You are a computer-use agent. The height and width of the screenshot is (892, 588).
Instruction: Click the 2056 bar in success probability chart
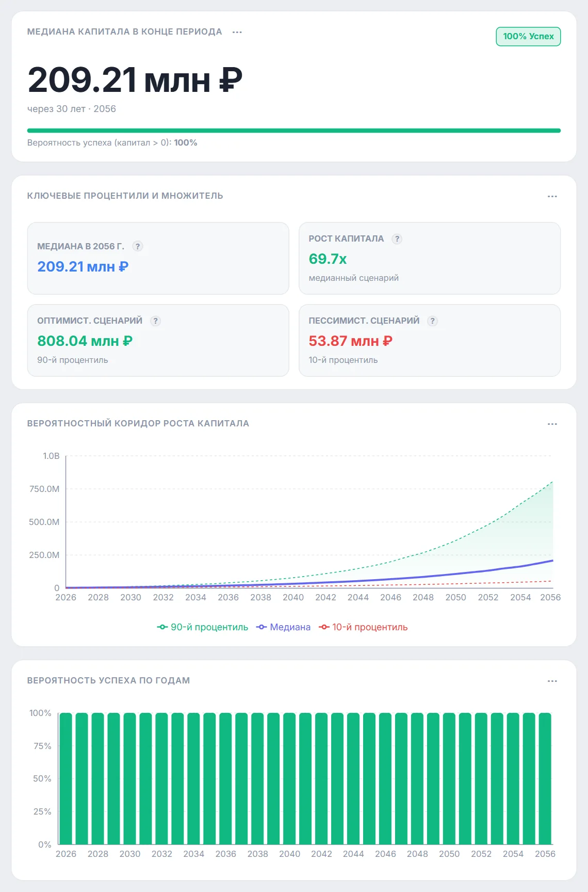tap(545, 778)
